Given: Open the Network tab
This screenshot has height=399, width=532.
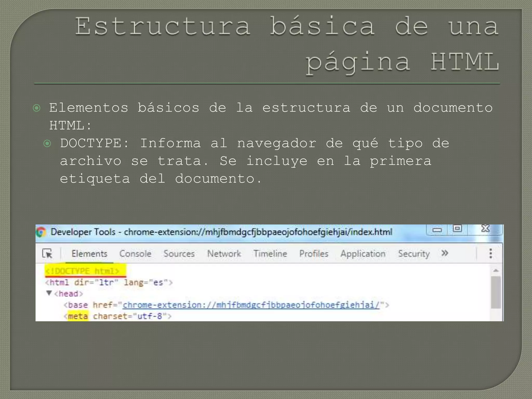Looking at the screenshot, I should click(224, 254).
